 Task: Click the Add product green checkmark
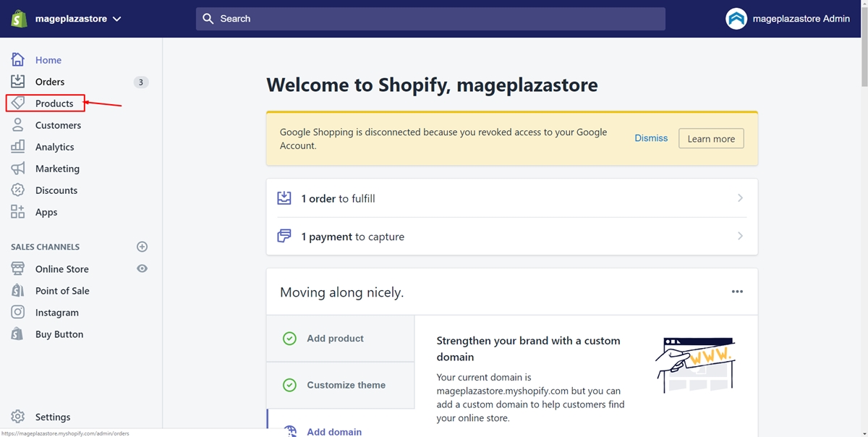289,338
